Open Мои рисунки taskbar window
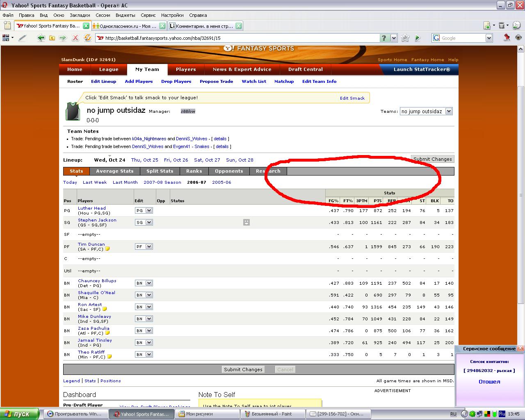 tap(207, 414)
